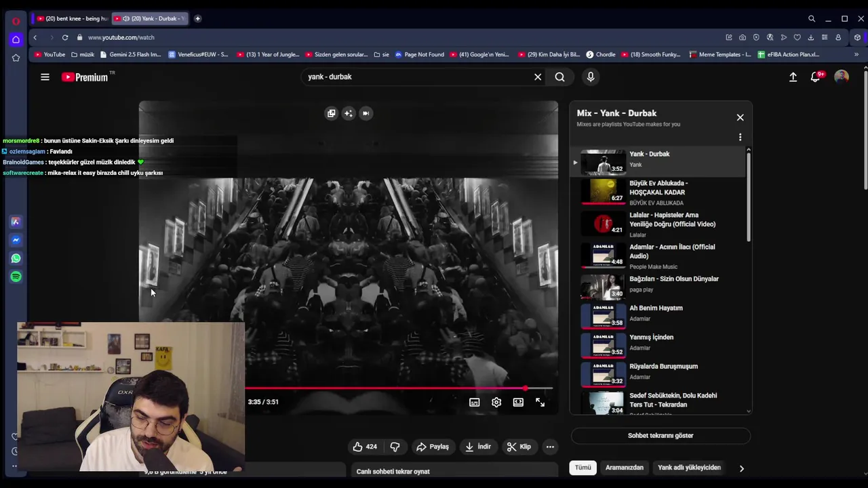Select the Aramanızdan filter chip

point(625,468)
